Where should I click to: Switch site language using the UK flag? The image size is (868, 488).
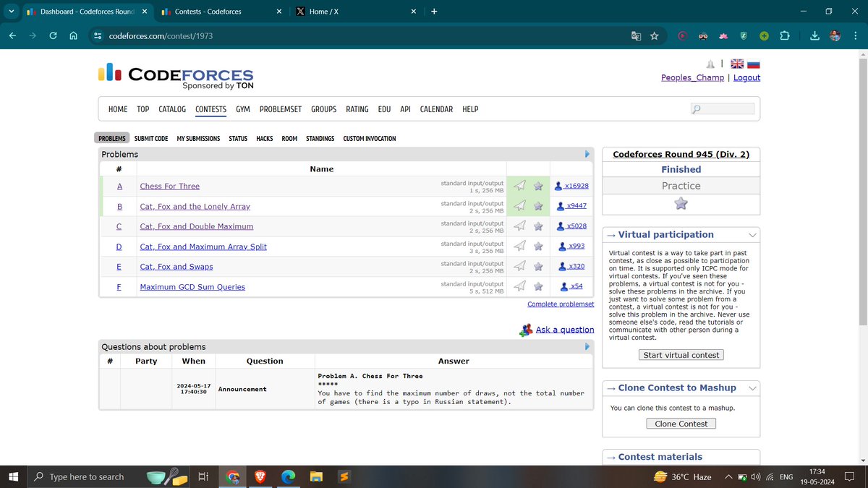[x=737, y=64]
